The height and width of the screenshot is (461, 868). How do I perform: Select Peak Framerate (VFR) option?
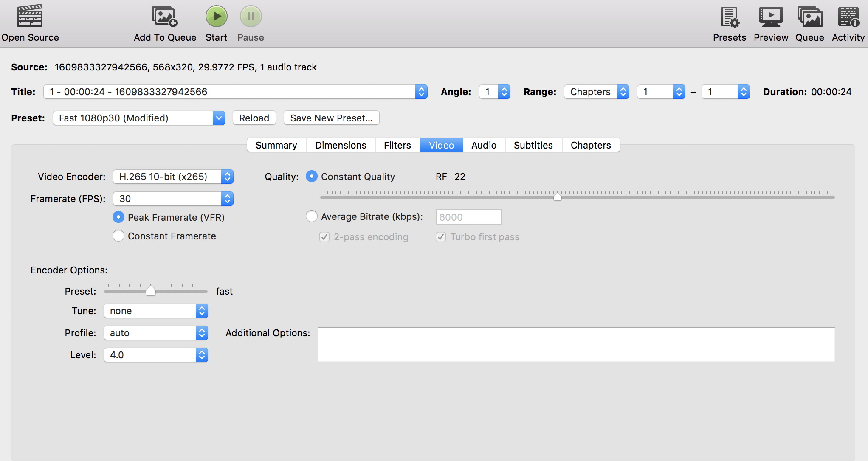[118, 217]
